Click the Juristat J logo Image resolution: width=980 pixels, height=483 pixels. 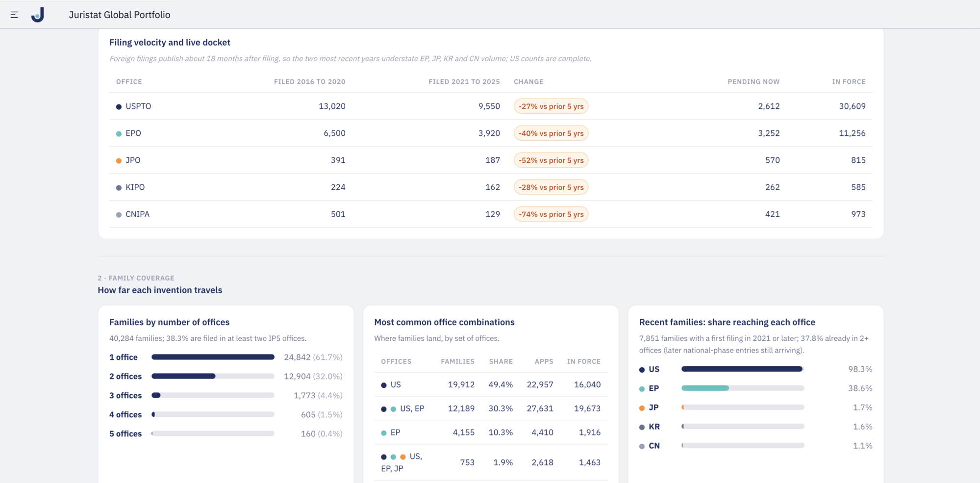click(x=38, y=15)
